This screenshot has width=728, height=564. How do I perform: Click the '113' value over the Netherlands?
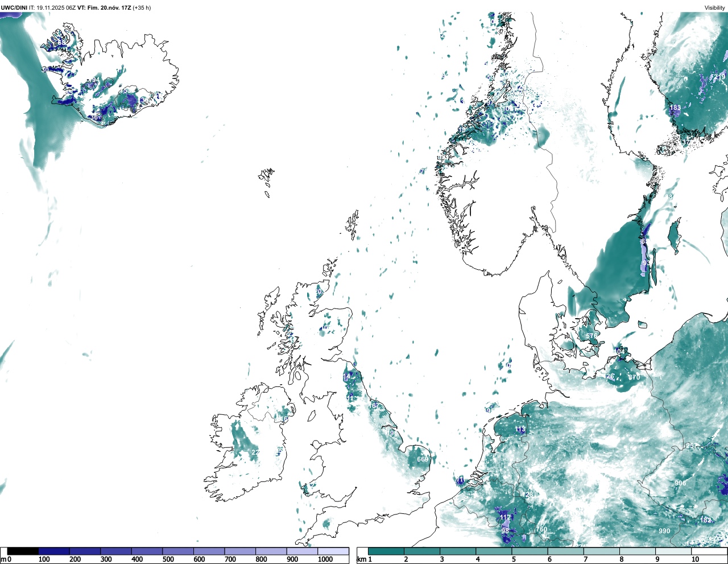click(520, 429)
